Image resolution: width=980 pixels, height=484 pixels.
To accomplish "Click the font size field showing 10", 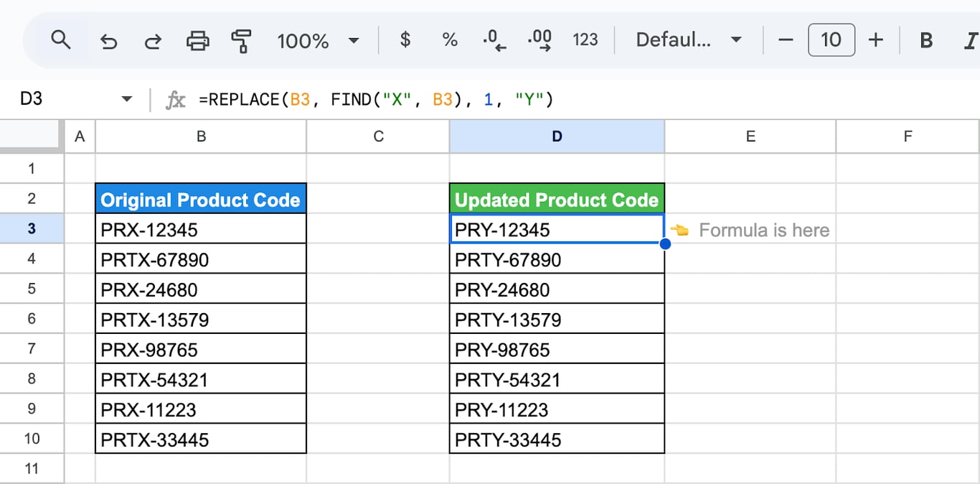I will pyautogui.click(x=831, y=39).
